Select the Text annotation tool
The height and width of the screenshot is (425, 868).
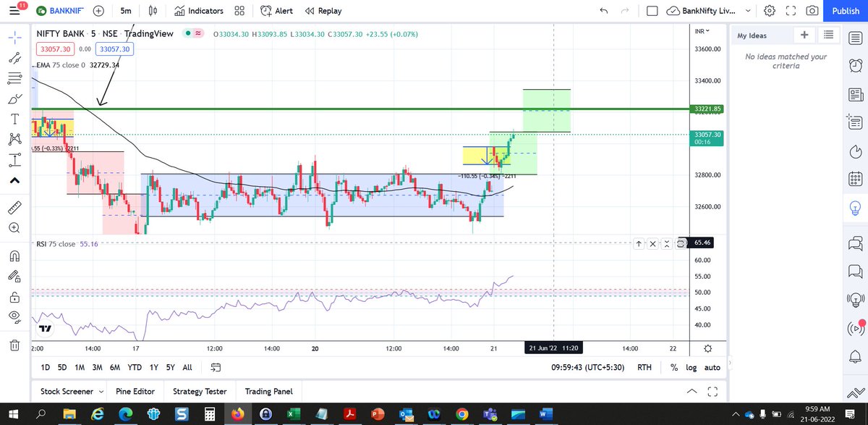coord(14,119)
